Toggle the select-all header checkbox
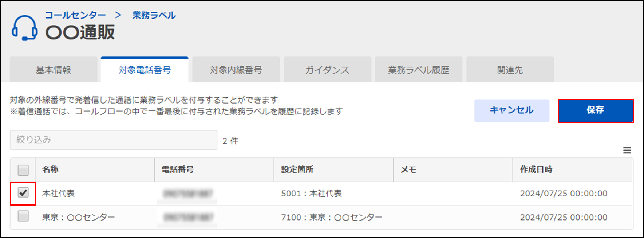Screen dimensions: 644x238 pyautogui.click(x=23, y=170)
